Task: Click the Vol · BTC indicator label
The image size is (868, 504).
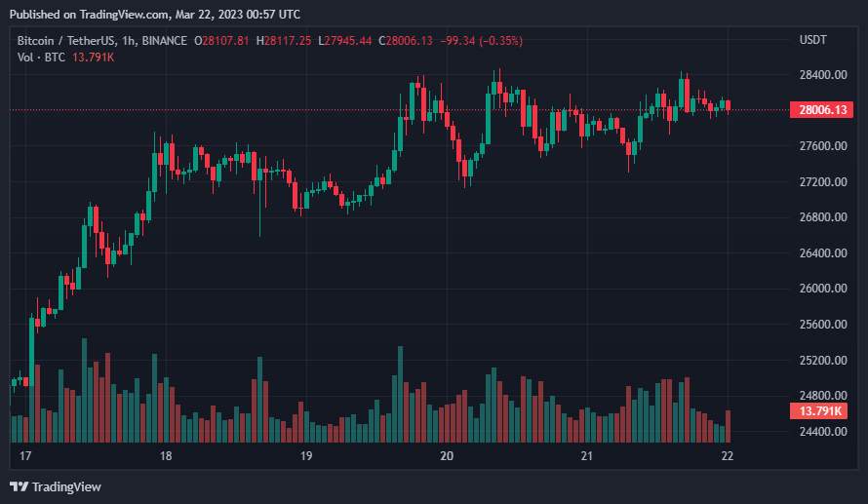Action: (x=41, y=57)
